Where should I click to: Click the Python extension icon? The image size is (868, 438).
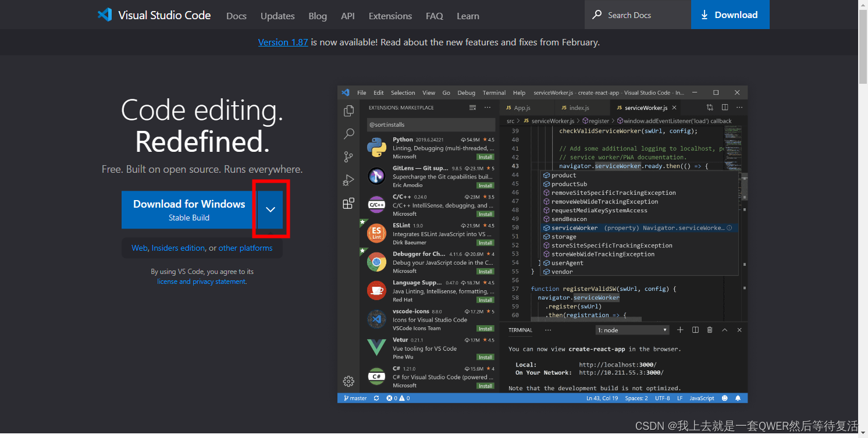coord(376,148)
